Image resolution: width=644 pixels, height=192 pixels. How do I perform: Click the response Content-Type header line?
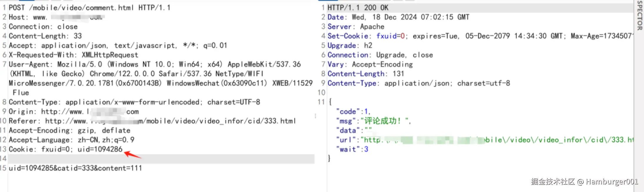[419, 84]
